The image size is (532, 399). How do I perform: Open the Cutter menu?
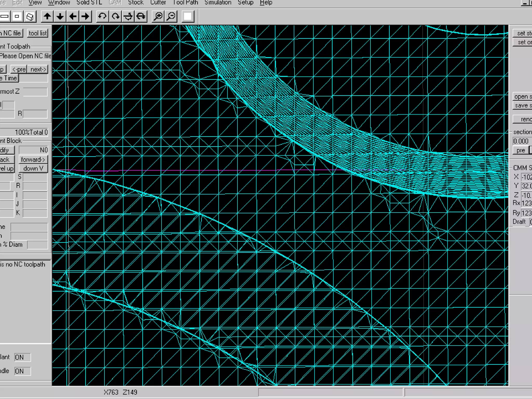[x=158, y=3]
